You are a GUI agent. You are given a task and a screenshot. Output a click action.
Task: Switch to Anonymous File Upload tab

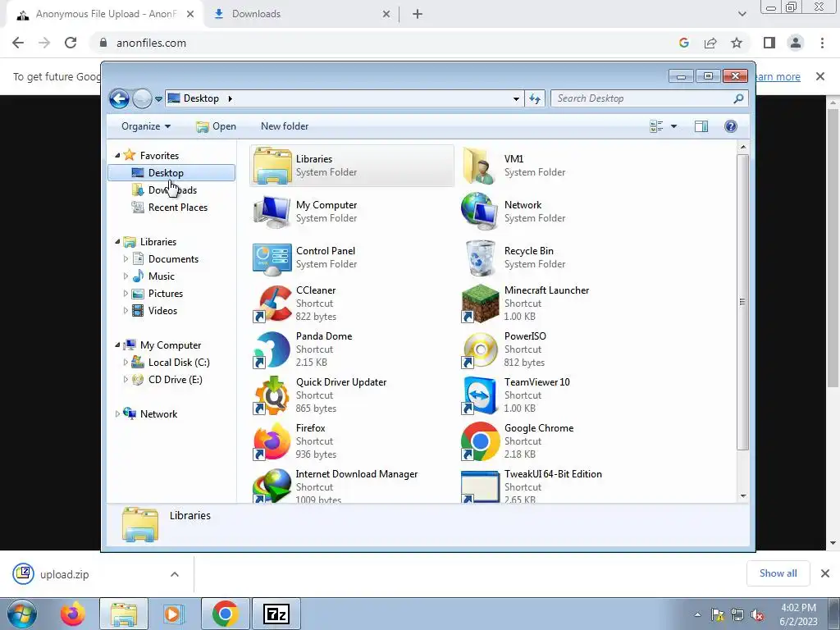pyautogui.click(x=105, y=14)
